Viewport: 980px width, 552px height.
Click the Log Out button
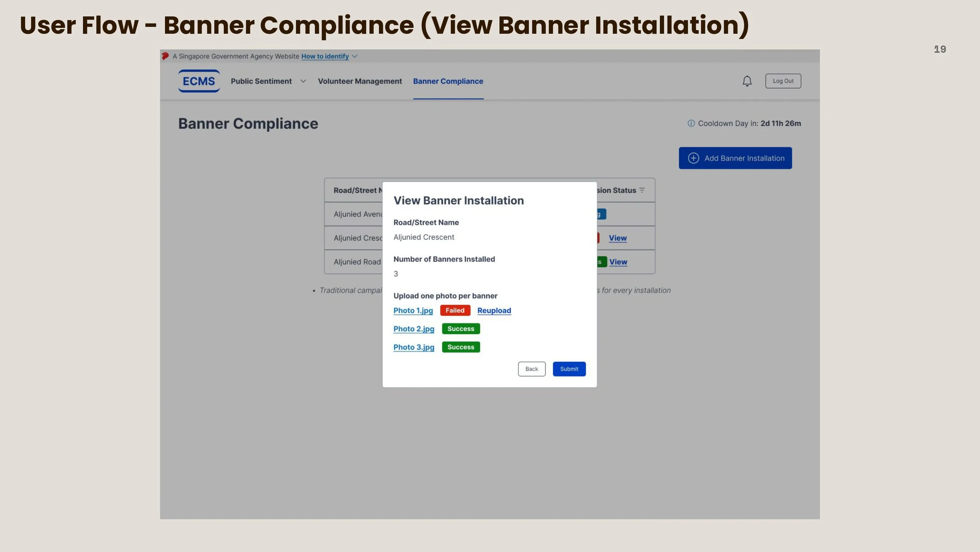(x=783, y=81)
